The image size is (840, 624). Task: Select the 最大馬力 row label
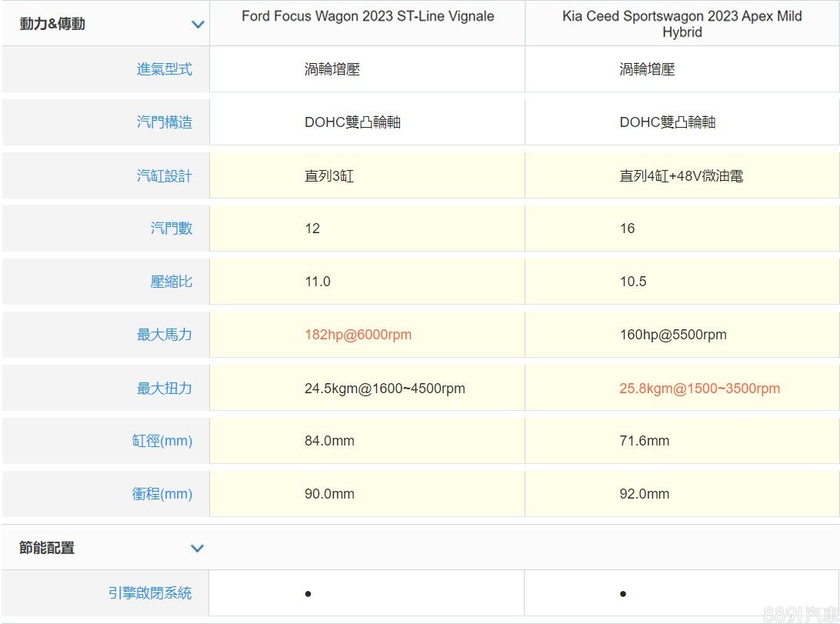[164, 335]
